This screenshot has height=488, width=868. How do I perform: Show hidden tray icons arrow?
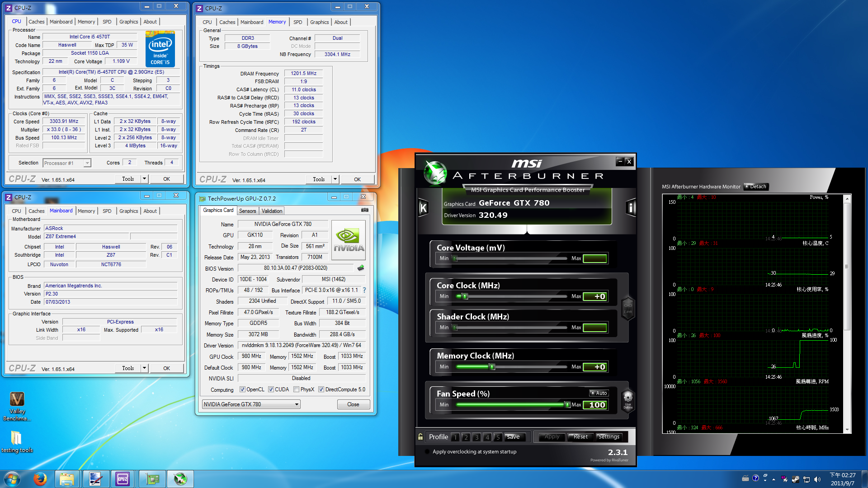[x=774, y=479]
